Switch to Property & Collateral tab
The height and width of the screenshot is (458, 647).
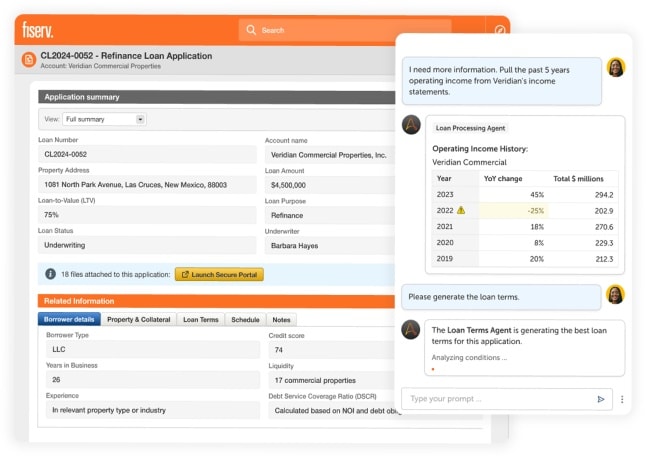(x=138, y=320)
